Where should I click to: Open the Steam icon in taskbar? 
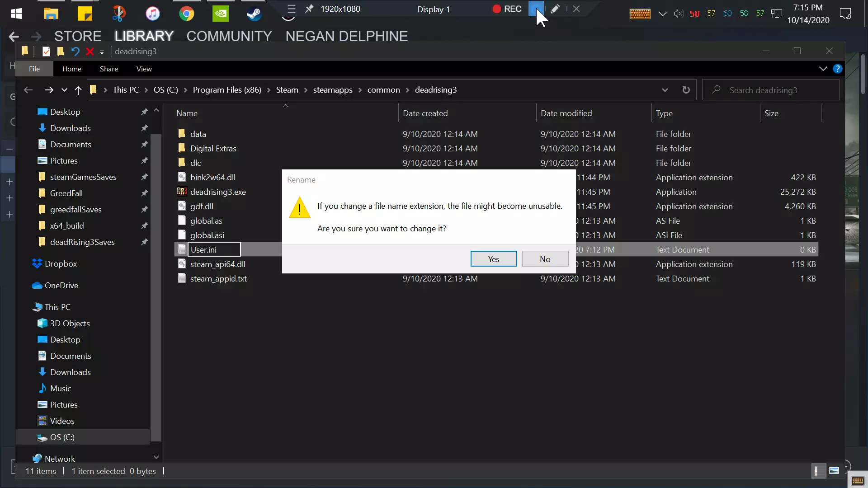pyautogui.click(x=254, y=14)
